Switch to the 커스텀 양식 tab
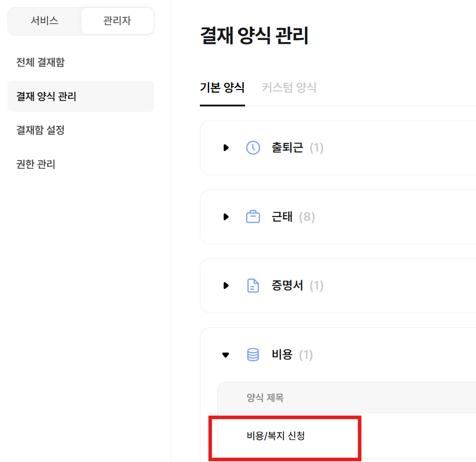The height and width of the screenshot is (462, 476). (289, 87)
